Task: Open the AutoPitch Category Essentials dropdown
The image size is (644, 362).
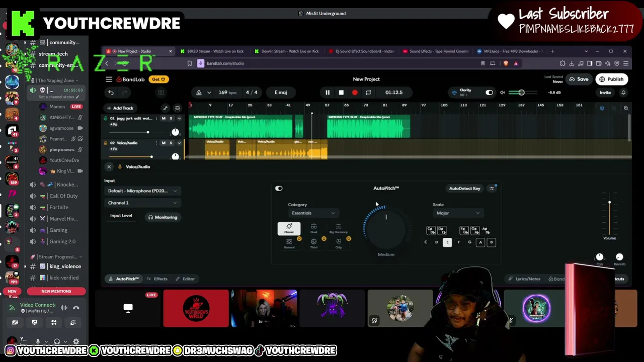Action: [x=313, y=213]
